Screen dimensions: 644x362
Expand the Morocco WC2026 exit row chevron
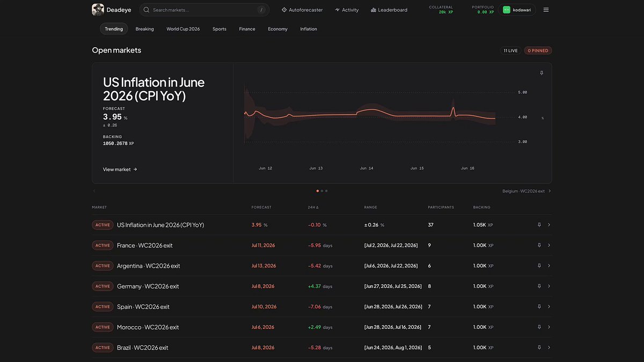(x=549, y=327)
